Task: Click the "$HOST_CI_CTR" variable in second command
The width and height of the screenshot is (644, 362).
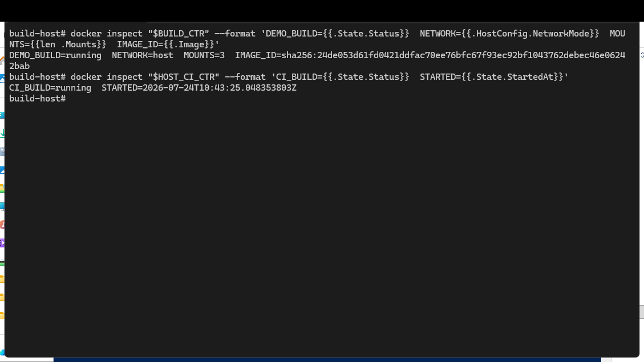Action: (x=184, y=77)
